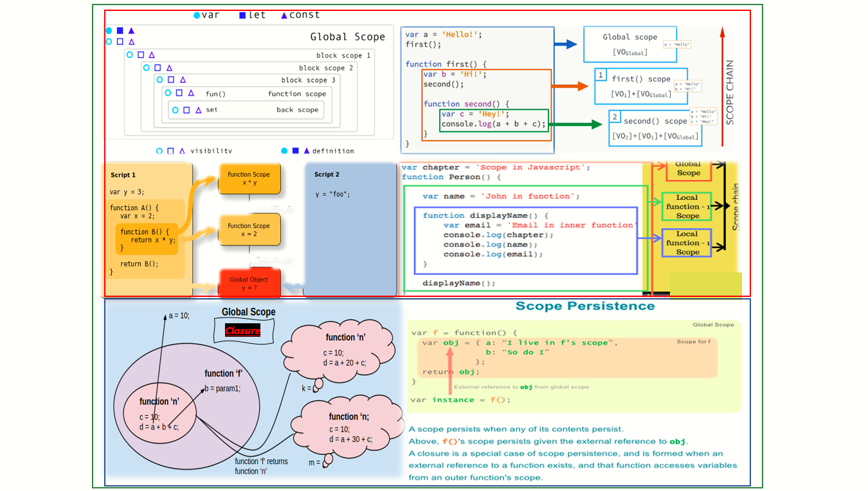Screen dimensions: 868x491
Task: Select the numbered box 1 beside first() scope
Action: pos(601,75)
